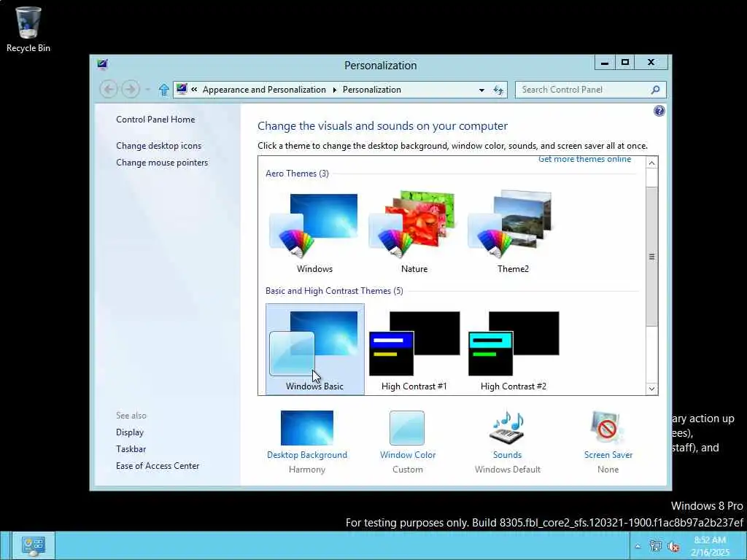Click Get more themes online link
The image size is (747, 560).
584,159
